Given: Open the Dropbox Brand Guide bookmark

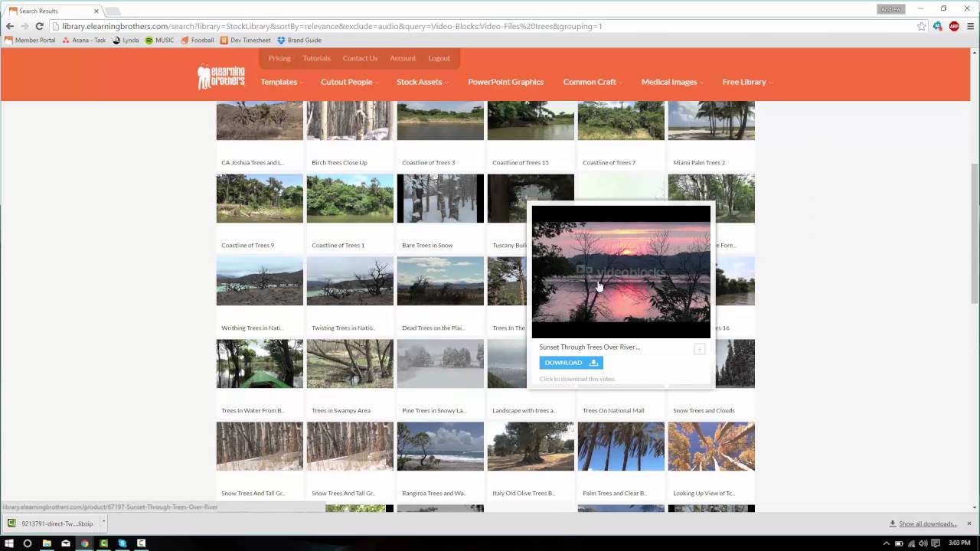Looking at the screenshot, I should [x=299, y=41].
